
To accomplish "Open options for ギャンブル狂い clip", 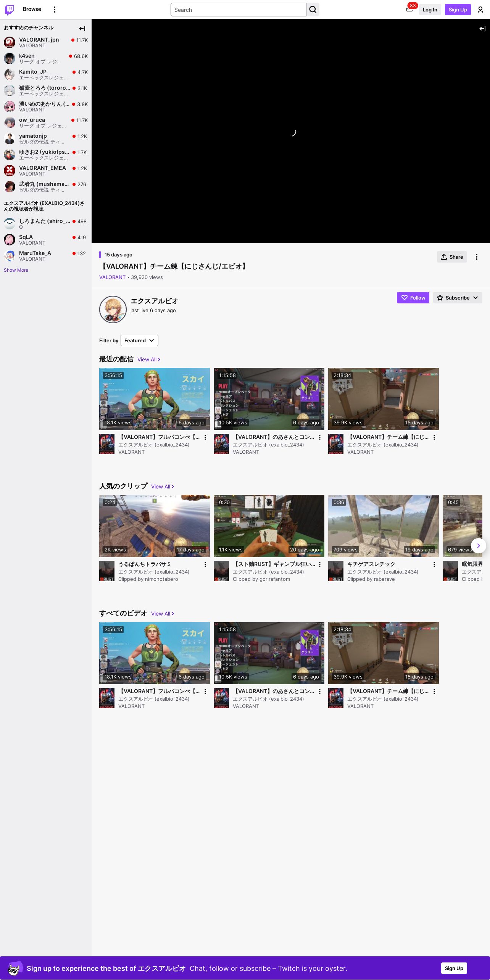I will tap(320, 564).
